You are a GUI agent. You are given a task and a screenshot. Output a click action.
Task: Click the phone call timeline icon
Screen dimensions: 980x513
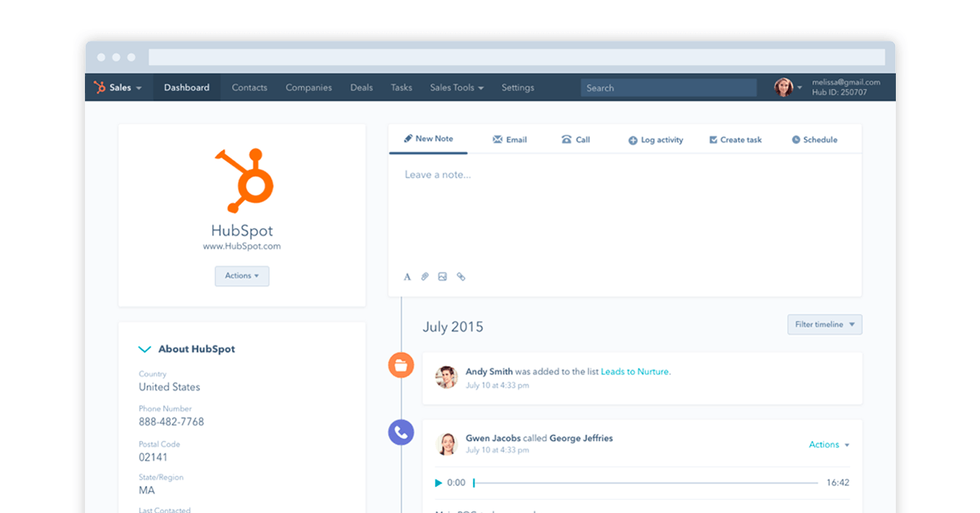[401, 431]
